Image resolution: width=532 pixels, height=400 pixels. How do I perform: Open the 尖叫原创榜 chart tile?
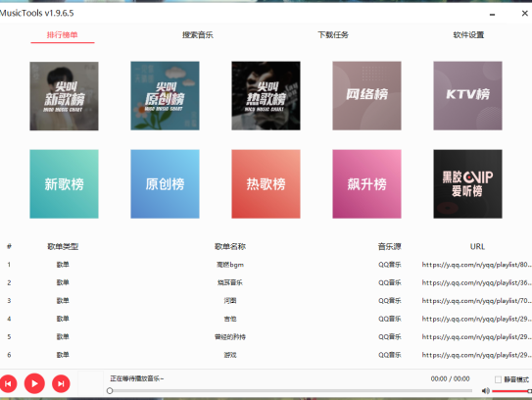click(x=165, y=96)
